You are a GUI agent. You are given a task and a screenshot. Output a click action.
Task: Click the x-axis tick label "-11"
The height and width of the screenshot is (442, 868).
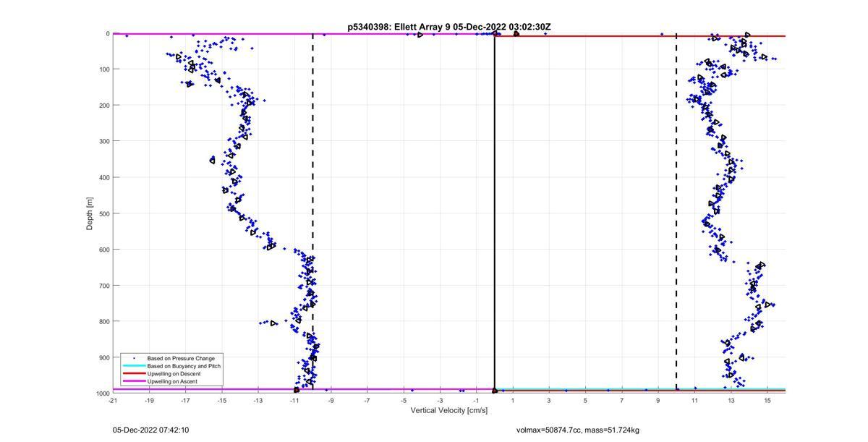click(x=294, y=400)
